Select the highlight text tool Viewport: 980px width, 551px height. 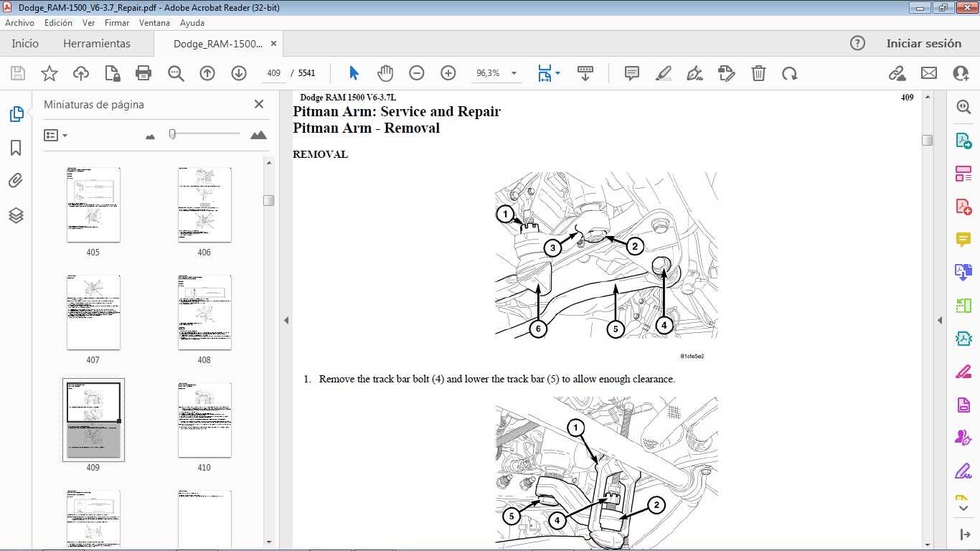(664, 73)
